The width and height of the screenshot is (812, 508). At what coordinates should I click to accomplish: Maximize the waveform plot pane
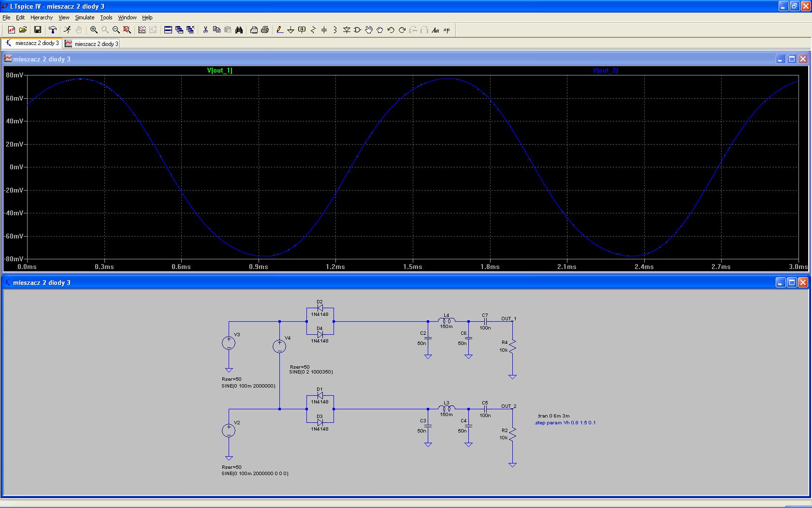[792, 59]
